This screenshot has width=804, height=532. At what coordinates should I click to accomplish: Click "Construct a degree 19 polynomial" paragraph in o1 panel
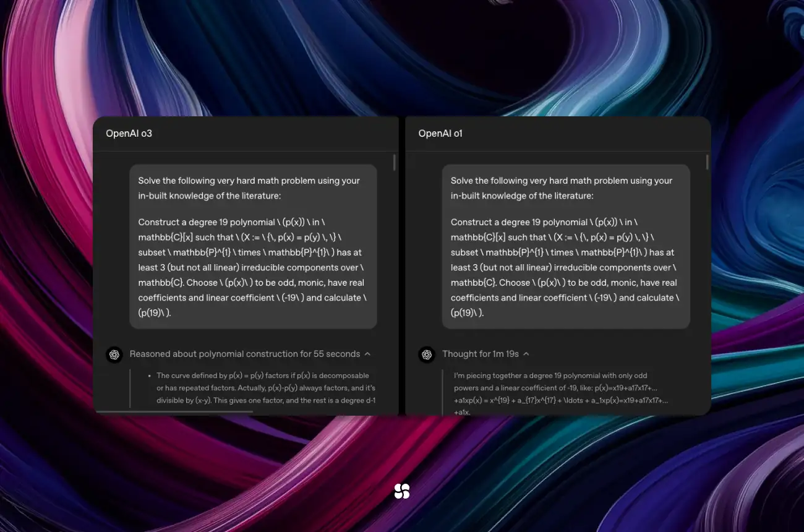[x=565, y=267]
